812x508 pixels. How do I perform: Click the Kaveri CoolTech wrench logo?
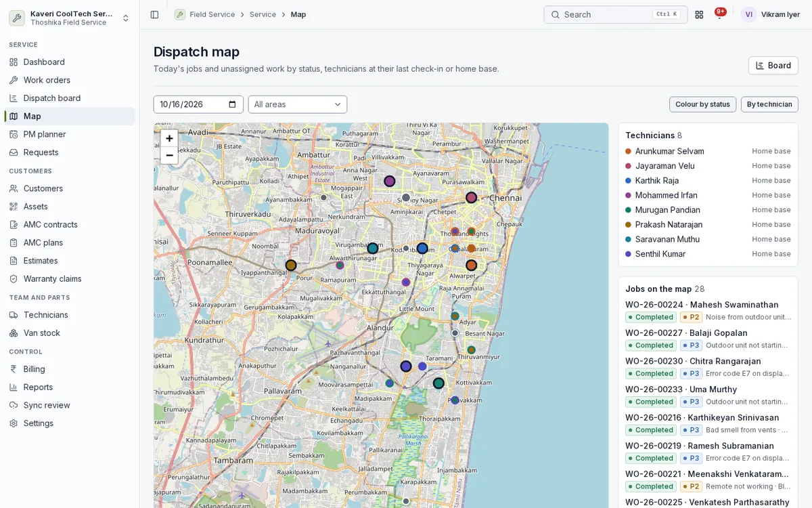tap(17, 18)
